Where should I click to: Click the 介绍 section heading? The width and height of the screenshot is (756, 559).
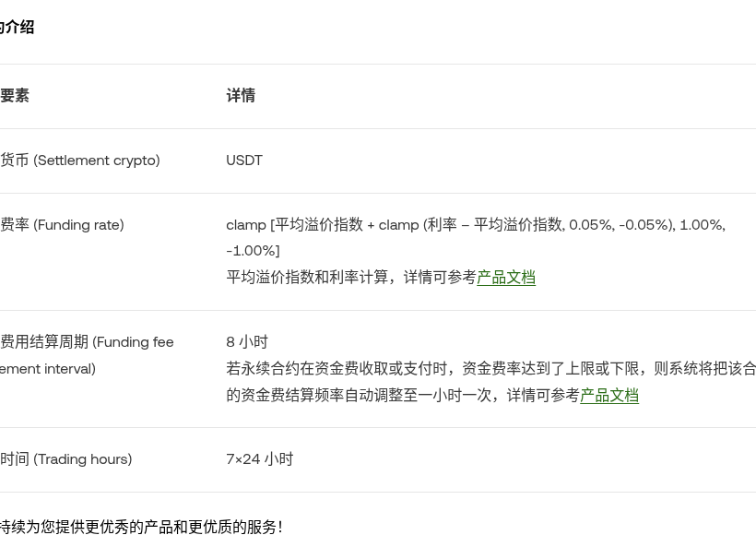[17, 27]
